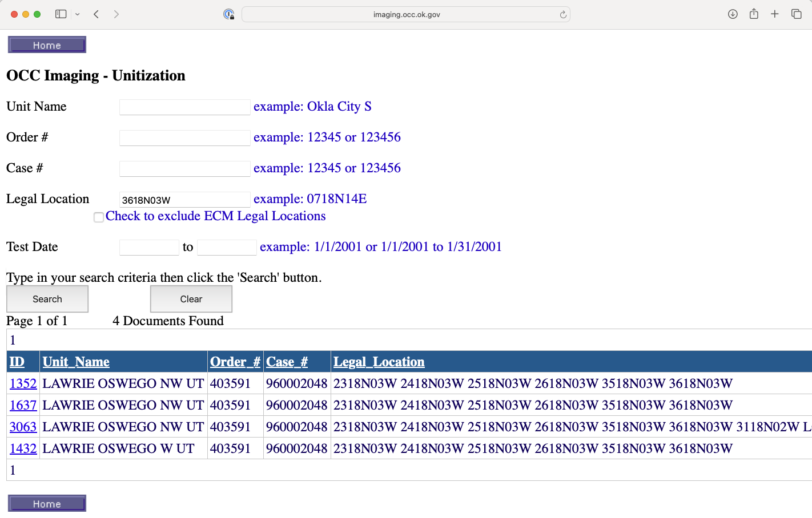
Task: Open document ID 1432
Action: [23, 448]
